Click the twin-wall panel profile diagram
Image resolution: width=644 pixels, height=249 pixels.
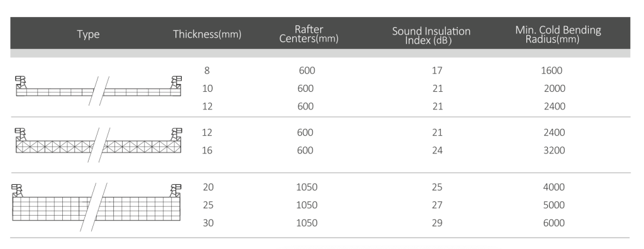pyautogui.click(x=99, y=91)
